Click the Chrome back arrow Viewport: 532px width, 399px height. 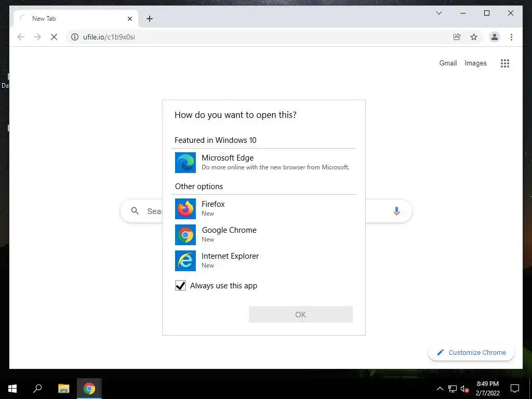click(x=21, y=37)
